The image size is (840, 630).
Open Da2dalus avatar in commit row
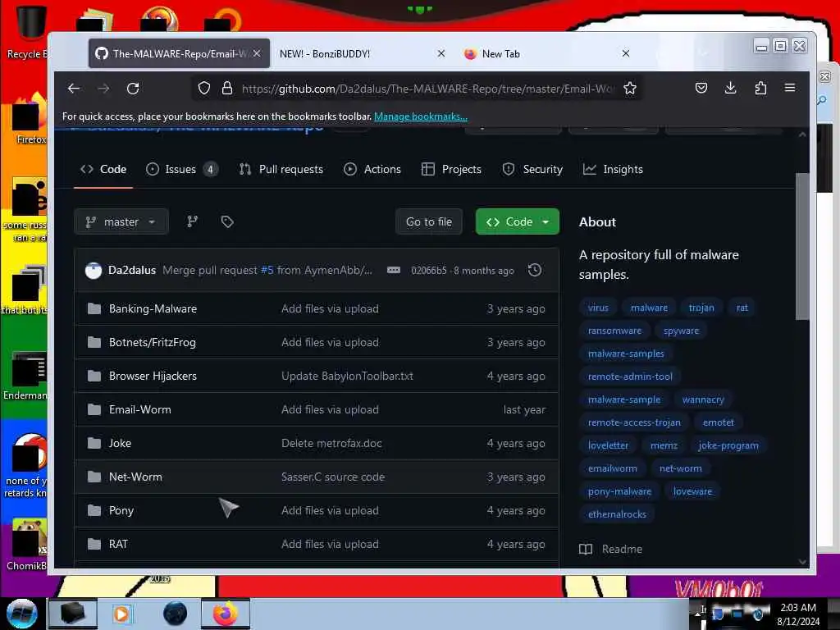[x=94, y=271]
